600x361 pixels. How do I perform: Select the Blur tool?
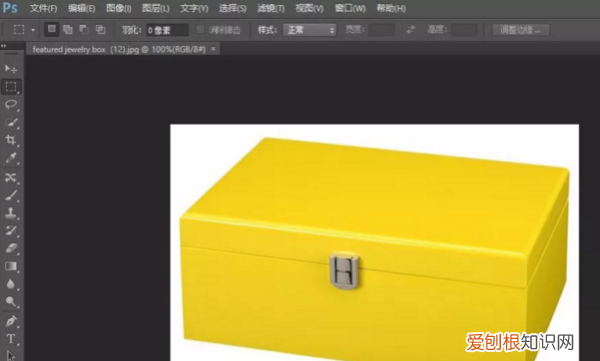11,284
